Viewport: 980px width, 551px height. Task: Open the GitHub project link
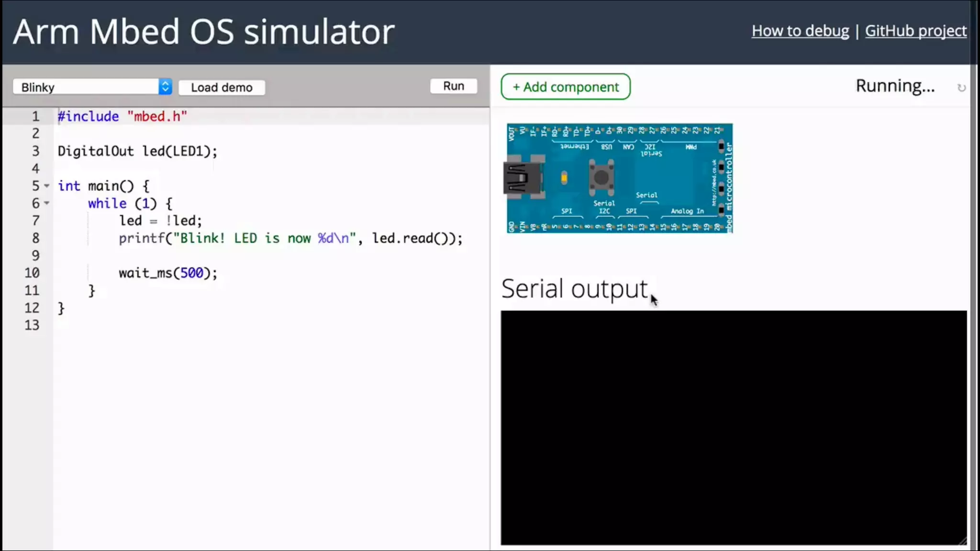point(915,31)
